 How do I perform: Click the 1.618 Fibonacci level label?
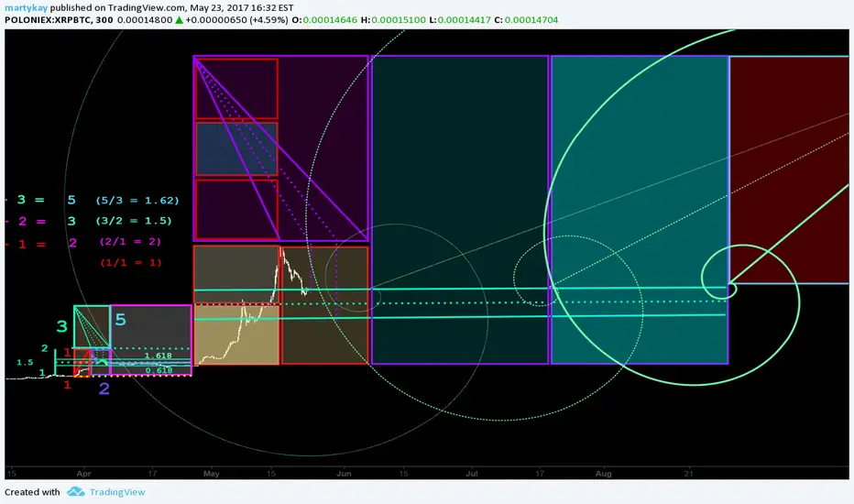(159, 356)
